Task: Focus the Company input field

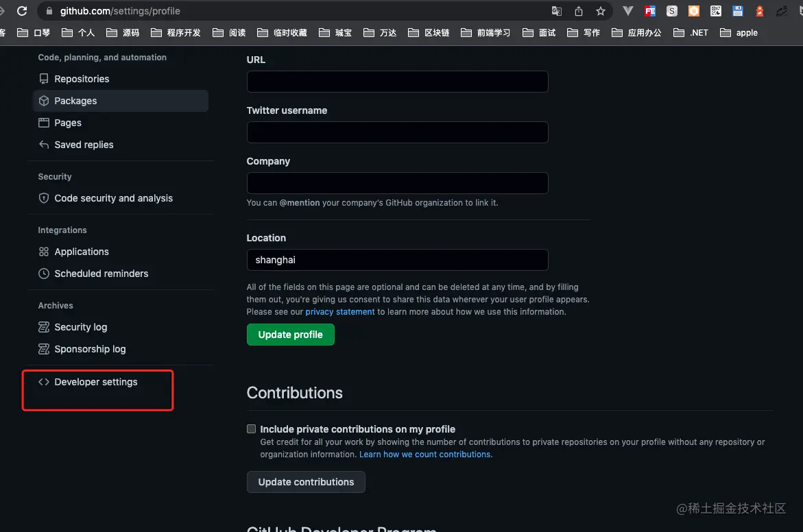Action: click(398, 183)
